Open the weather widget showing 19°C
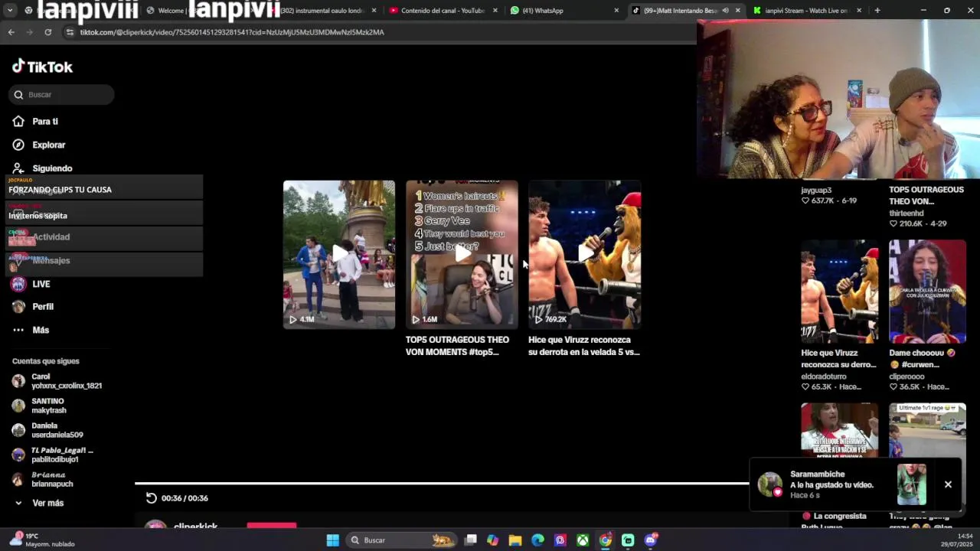The image size is (980, 551). point(42,540)
